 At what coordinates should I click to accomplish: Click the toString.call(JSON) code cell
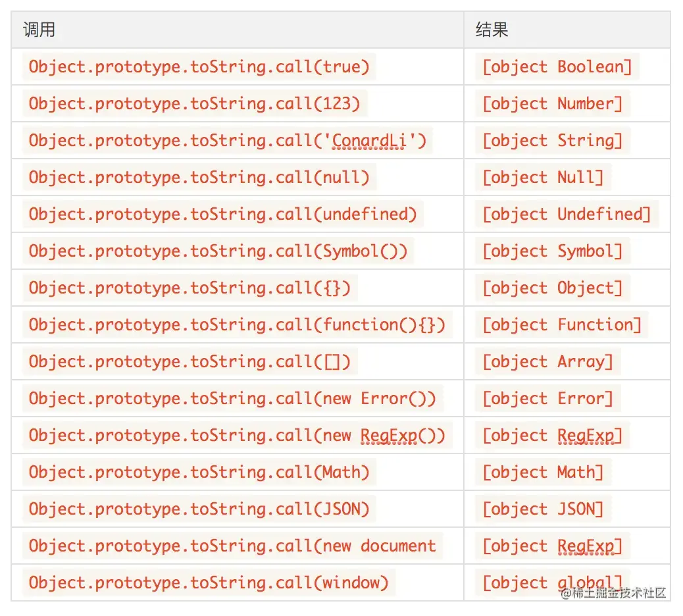click(x=199, y=509)
